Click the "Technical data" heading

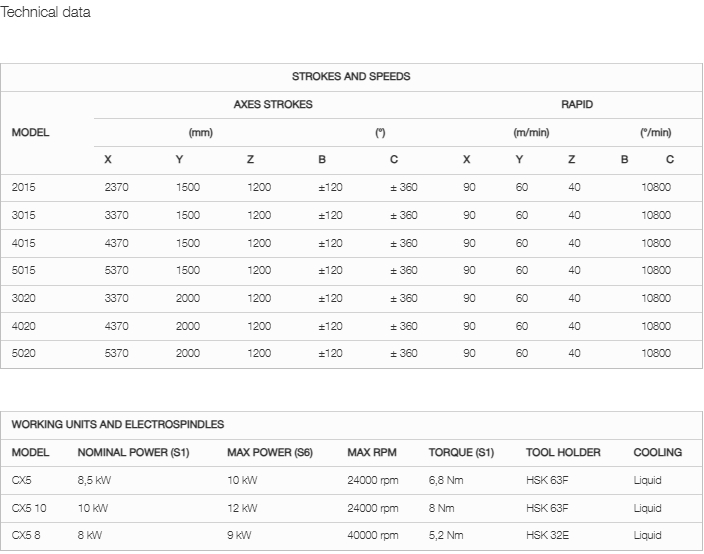[x=45, y=12]
